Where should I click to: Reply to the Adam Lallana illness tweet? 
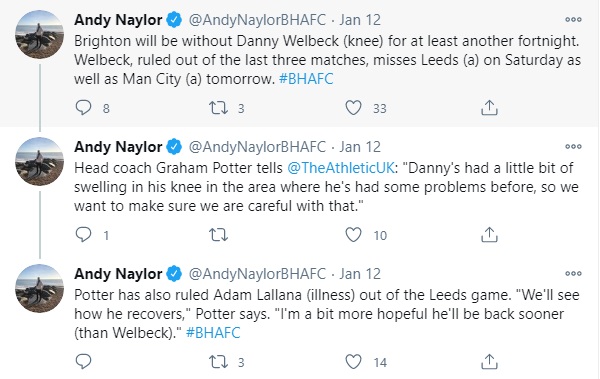pyautogui.click(x=83, y=361)
